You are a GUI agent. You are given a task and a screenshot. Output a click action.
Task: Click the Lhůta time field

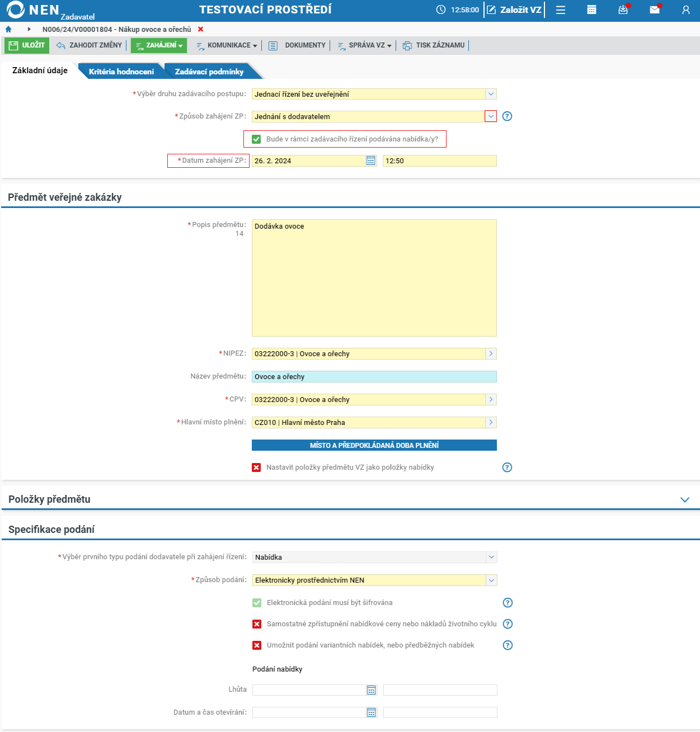tap(440, 690)
